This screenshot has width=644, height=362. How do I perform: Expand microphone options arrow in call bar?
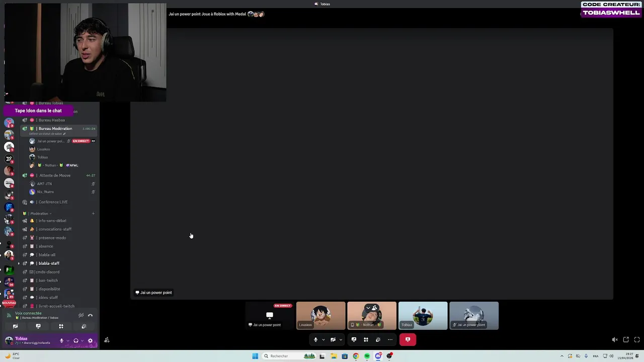[x=323, y=339]
